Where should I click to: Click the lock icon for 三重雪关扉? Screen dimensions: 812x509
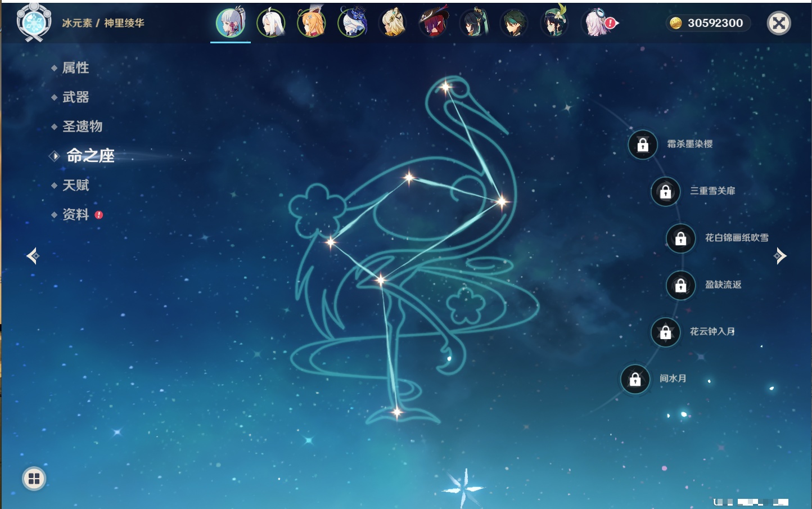665,192
